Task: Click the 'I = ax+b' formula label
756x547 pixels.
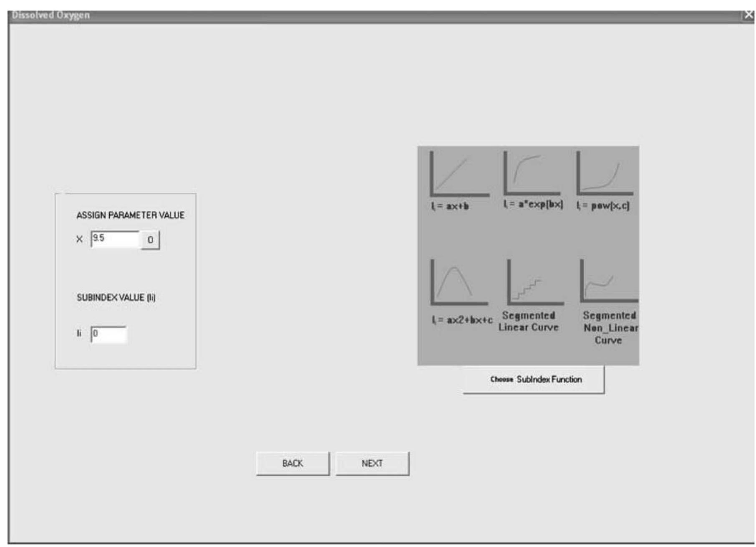Action: pyautogui.click(x=450, y=206)
